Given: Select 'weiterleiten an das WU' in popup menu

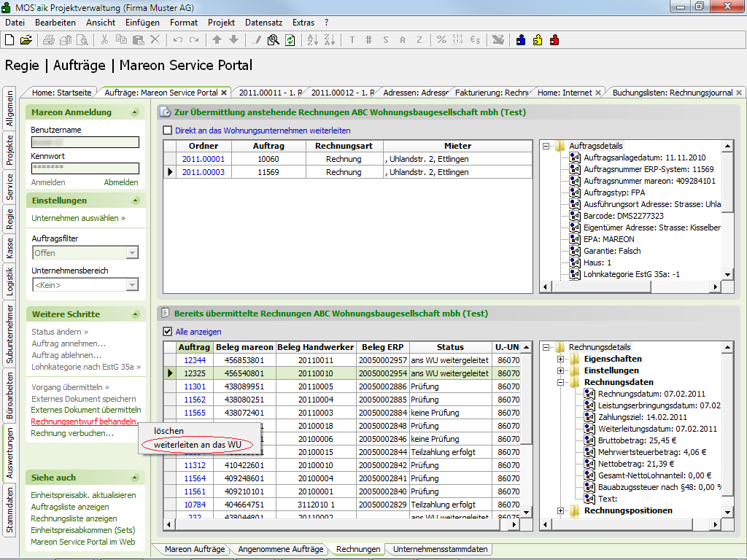Looking at the screenshot, I should pyautogui.click(x=197, y=445).
